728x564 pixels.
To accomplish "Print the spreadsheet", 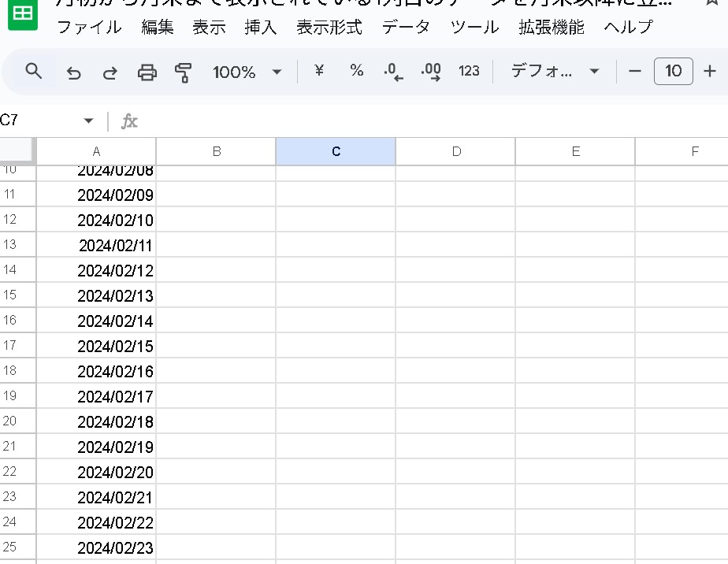I will (x=147, y=72).
